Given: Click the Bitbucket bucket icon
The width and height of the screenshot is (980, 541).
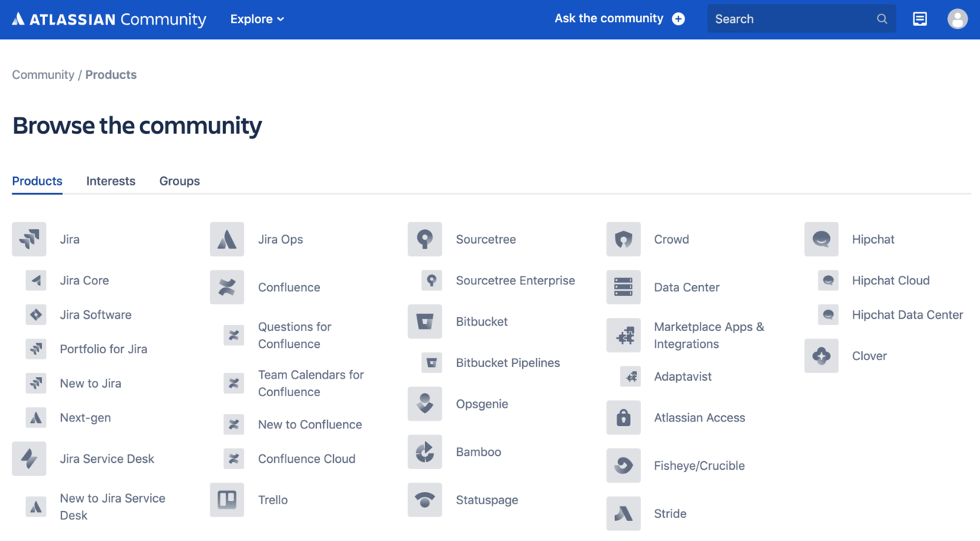Looking at the screenshot, I should [x=425, y=322].
